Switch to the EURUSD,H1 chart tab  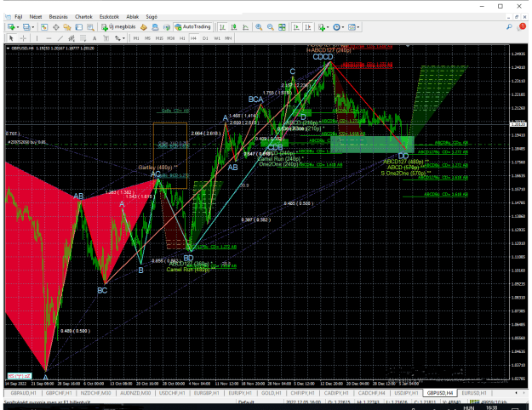pos(474,393)
